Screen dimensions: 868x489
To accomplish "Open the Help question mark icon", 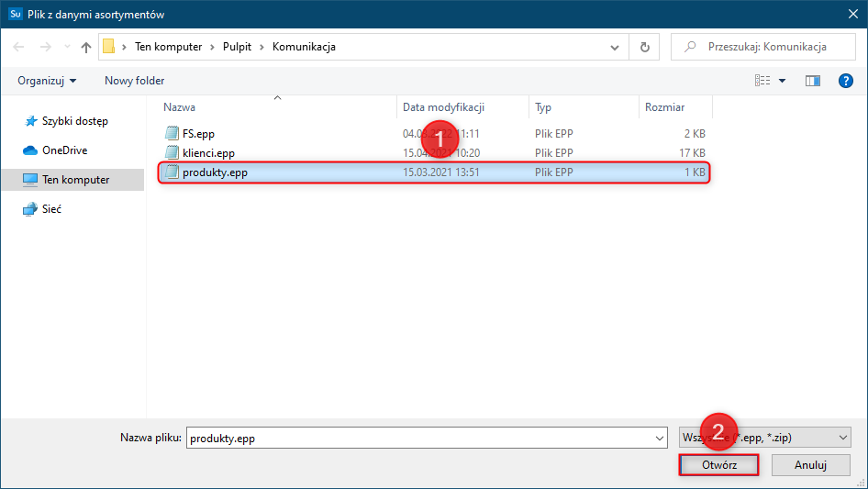I will point(846,81).
